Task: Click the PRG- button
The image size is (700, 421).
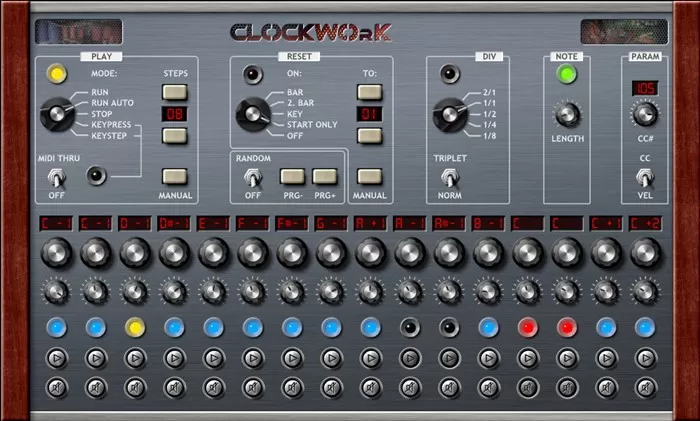Action: click(292, 176)
